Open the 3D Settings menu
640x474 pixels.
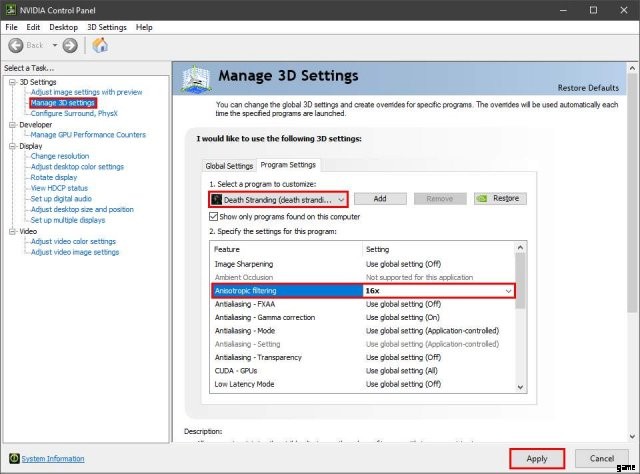click(x=107, y=27)
